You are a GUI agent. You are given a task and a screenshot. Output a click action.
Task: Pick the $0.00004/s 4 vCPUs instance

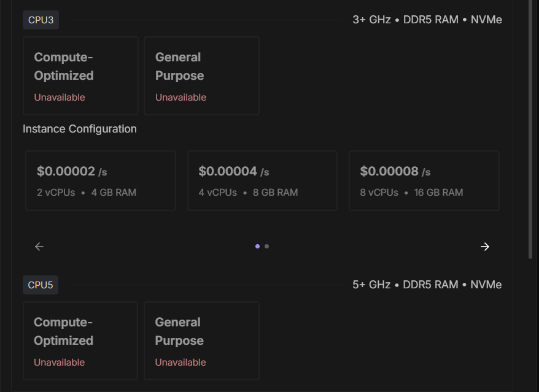tap(262, 181)
